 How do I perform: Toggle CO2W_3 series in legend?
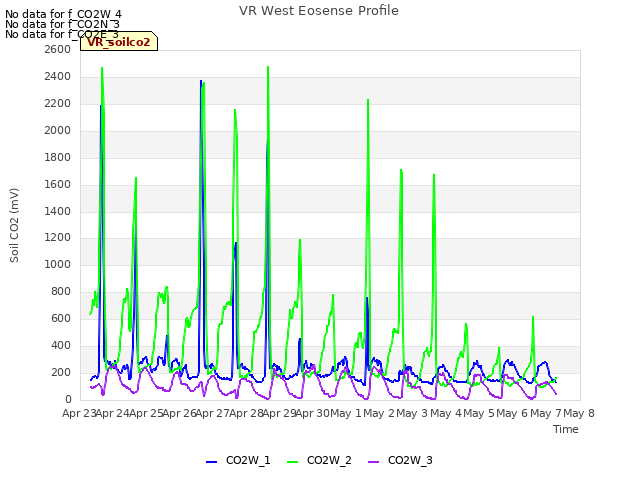[400, 460]
